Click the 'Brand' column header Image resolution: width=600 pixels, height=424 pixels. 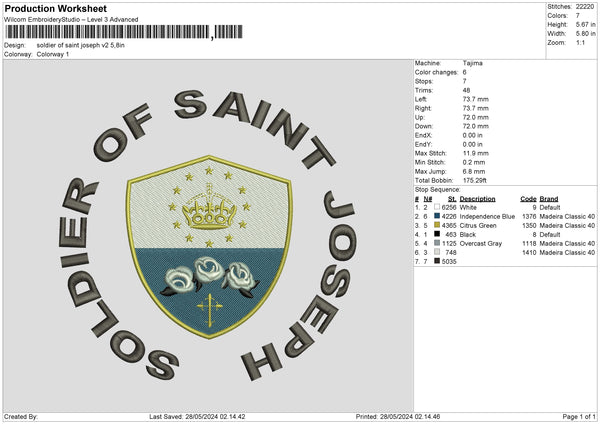click(x=549, y=199)
